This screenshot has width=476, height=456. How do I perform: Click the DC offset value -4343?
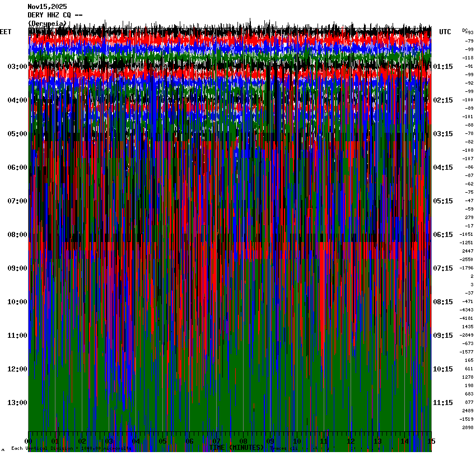pos(466,310)
